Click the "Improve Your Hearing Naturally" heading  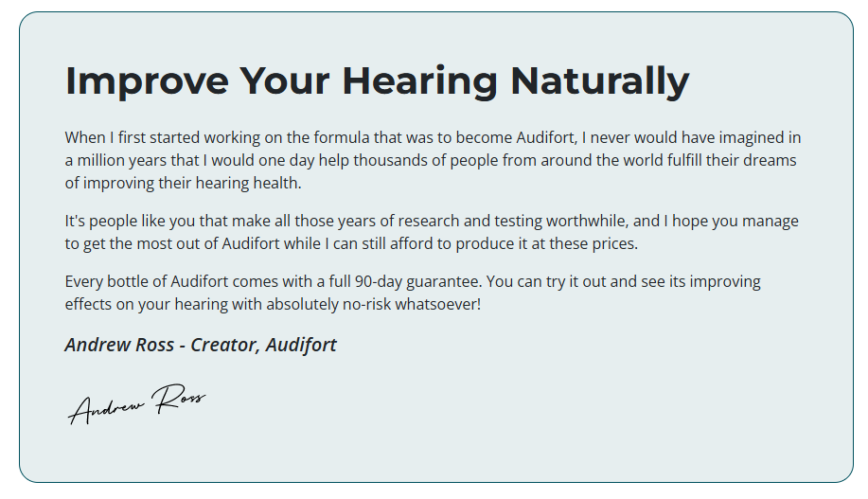pyautogui.click(x=377, y=80)
